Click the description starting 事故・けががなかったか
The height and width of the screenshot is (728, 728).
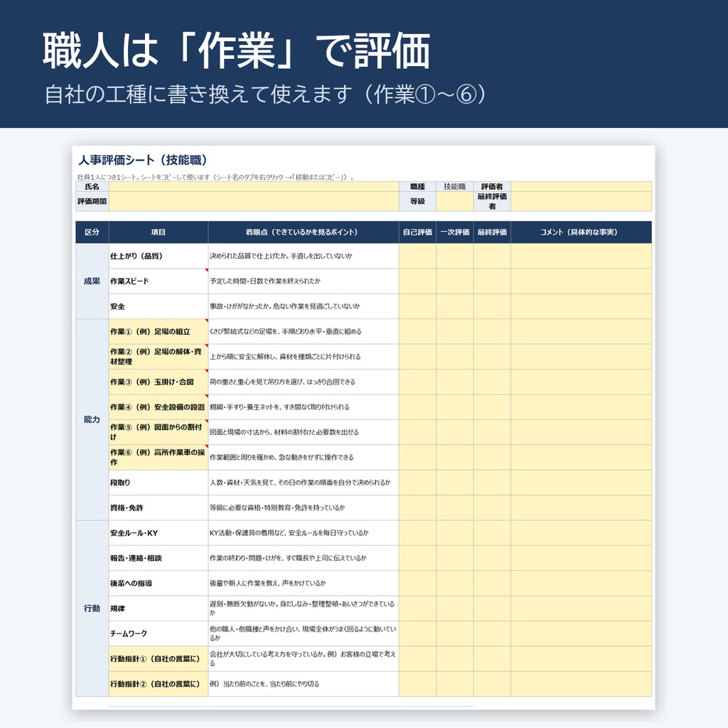[303, 306]
